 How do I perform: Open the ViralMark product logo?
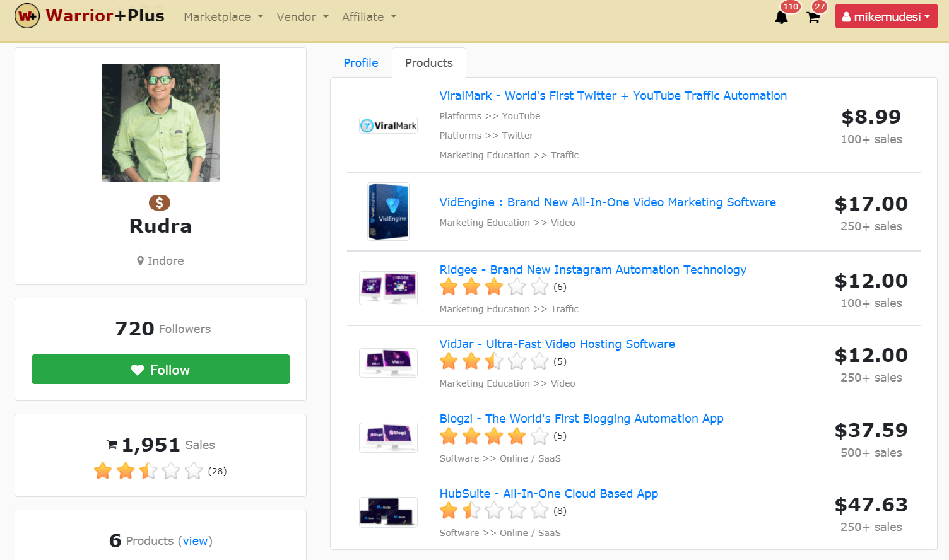pyautogui.click(x=388, y=125)
